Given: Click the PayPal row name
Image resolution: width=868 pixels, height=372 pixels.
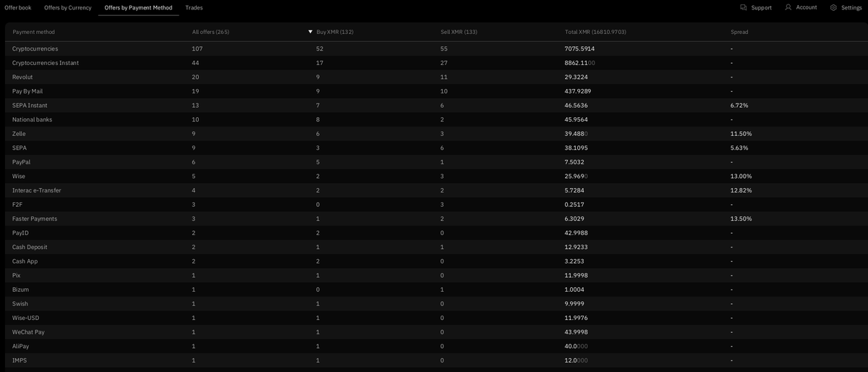Looking at the screenshot, I should click(21, 162).
